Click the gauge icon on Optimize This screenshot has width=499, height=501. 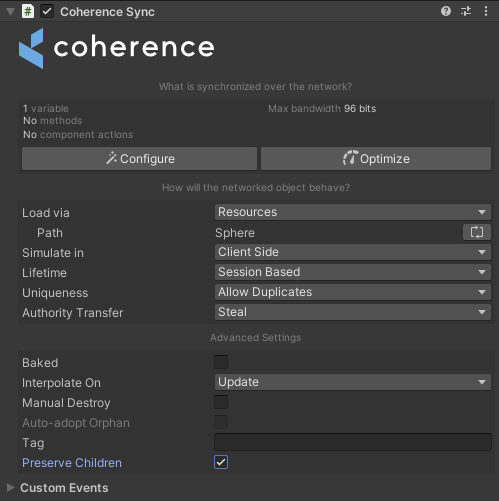(x=350, y=158)
